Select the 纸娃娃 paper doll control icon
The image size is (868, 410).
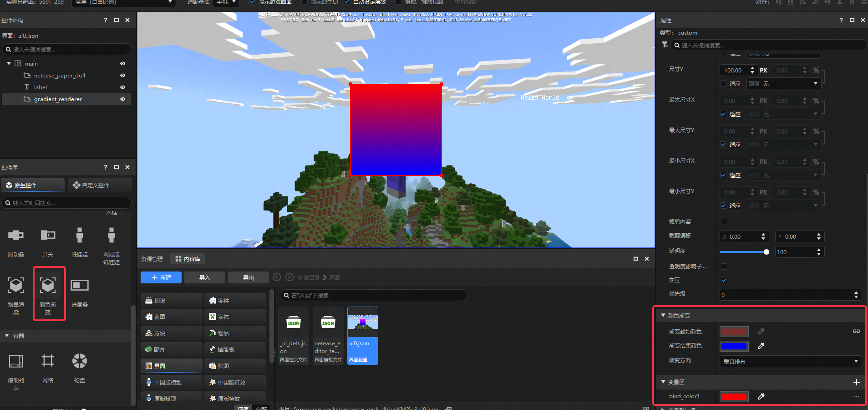[x=80, y=235]
